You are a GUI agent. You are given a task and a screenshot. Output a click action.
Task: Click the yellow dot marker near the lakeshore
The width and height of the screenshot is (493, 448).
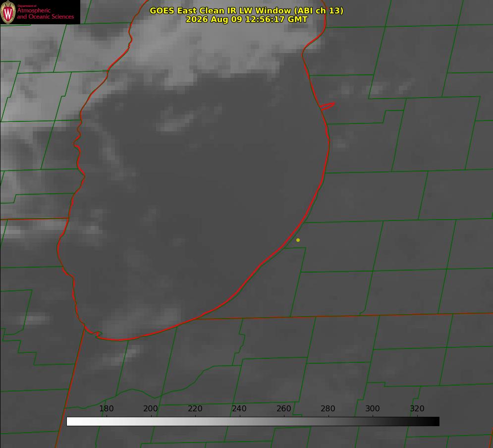pos(298,240)
